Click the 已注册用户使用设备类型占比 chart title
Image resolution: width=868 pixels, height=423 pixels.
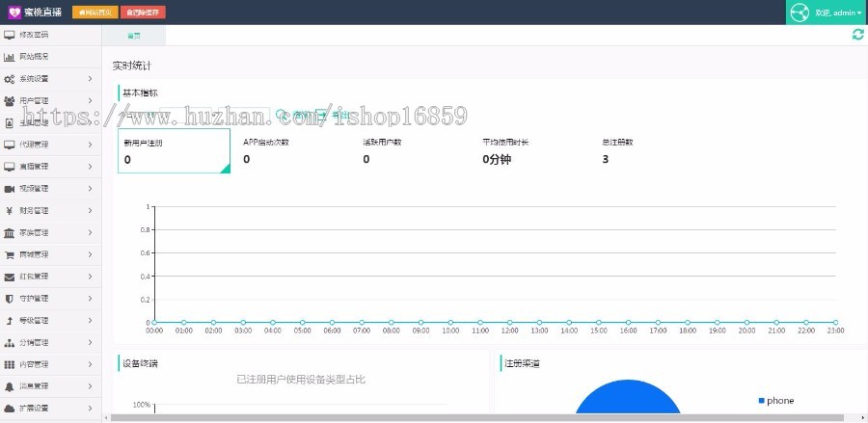pyautogui.click(x=301, y=380)
